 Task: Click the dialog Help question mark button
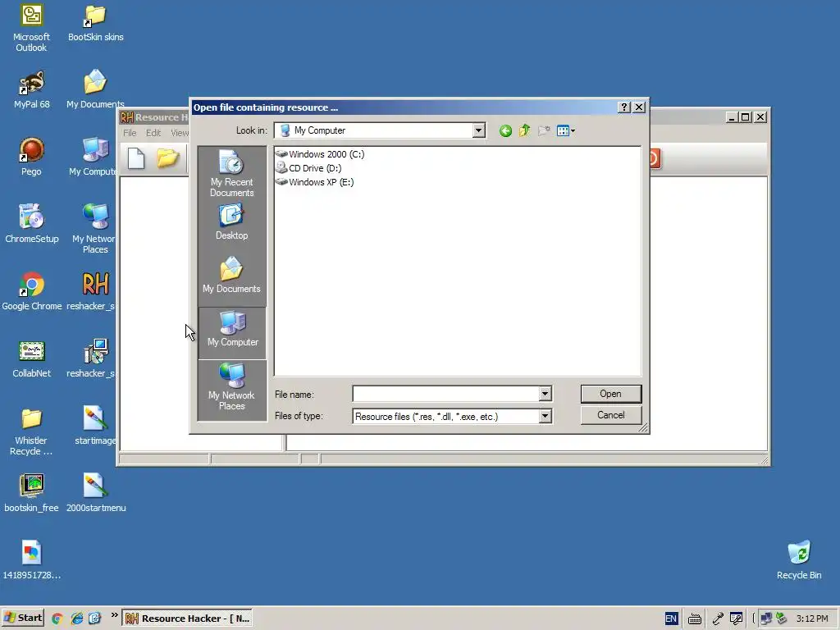point(623,107)
